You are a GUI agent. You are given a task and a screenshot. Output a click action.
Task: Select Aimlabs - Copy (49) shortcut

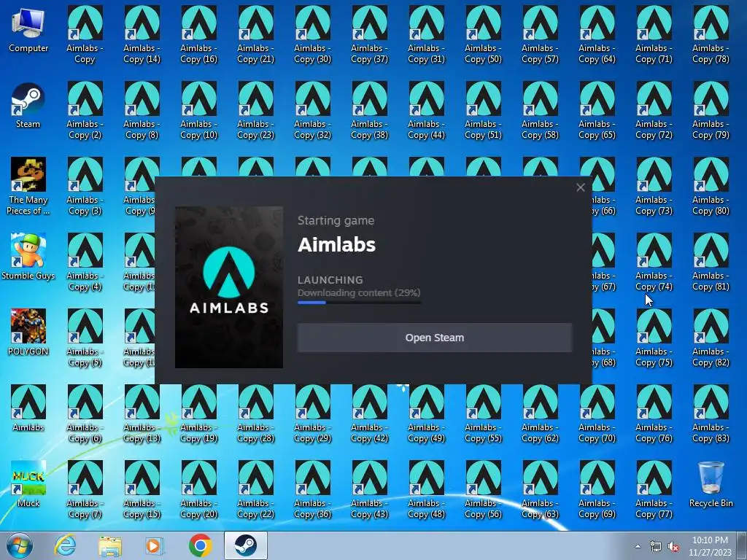click(426, 413)
